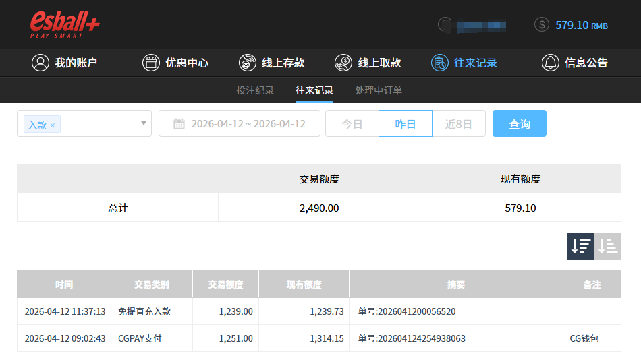Viewport: 641px width, 364px height.
Task: Click the 线上存款 deposit icon
Action: [x=248, y=63]
